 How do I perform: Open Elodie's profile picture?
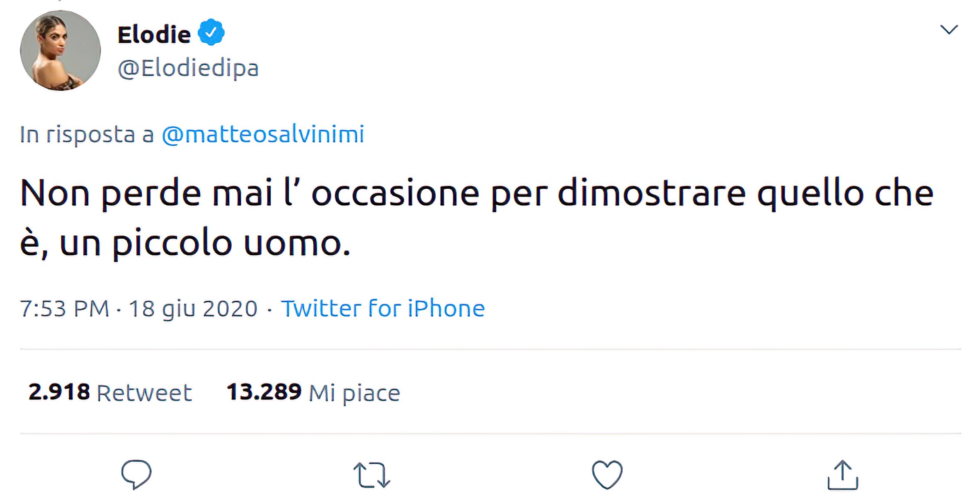[61, 51]
